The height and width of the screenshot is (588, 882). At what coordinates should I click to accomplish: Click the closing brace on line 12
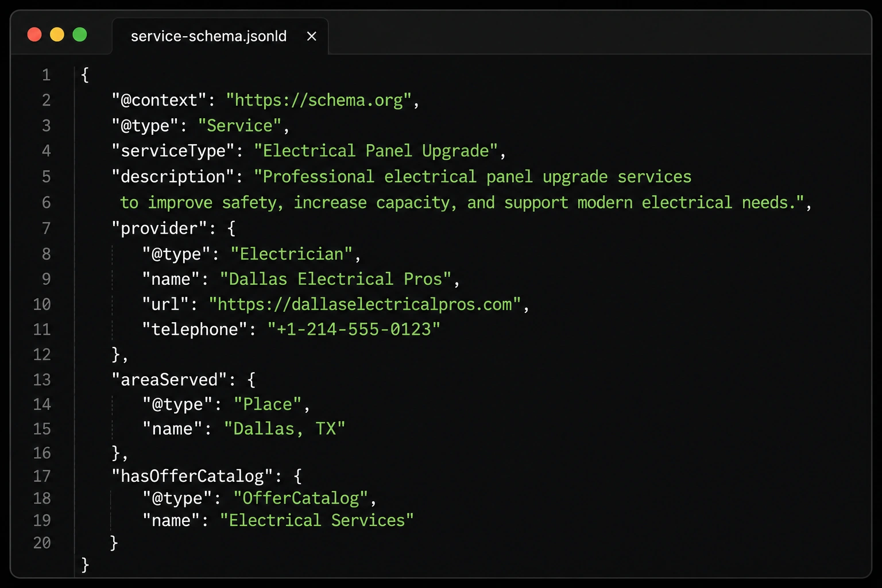115,355
